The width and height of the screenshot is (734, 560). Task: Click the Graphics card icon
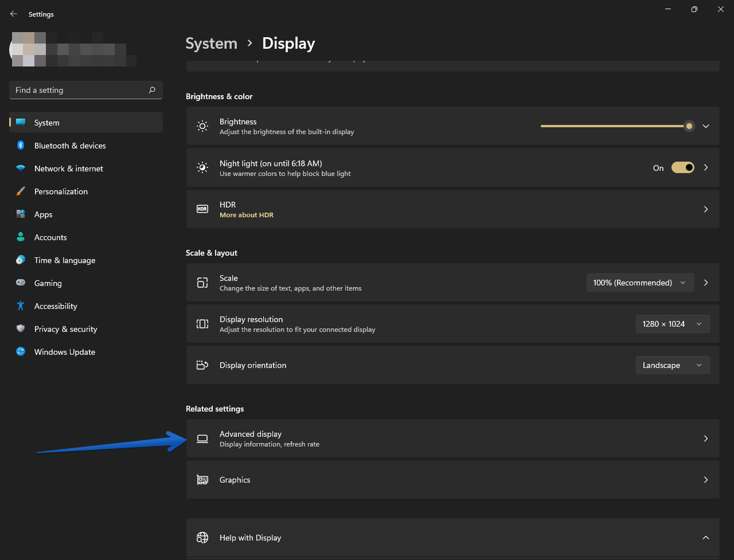point(202,480)
